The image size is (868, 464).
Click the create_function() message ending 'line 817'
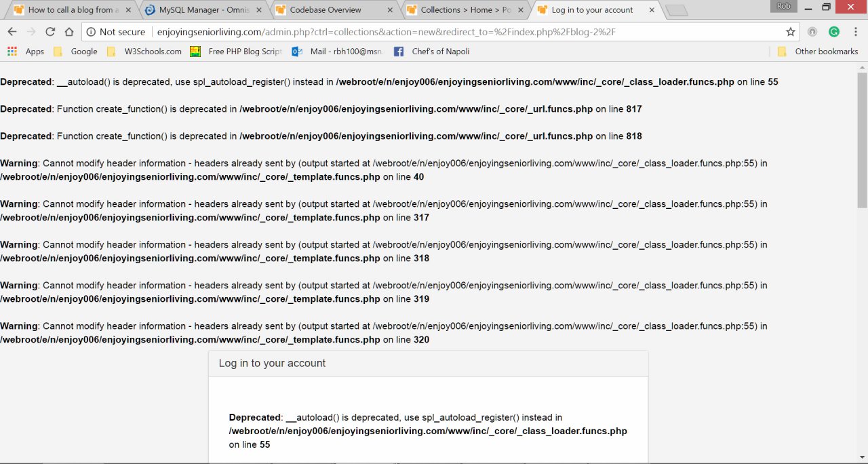pos(321,109)
